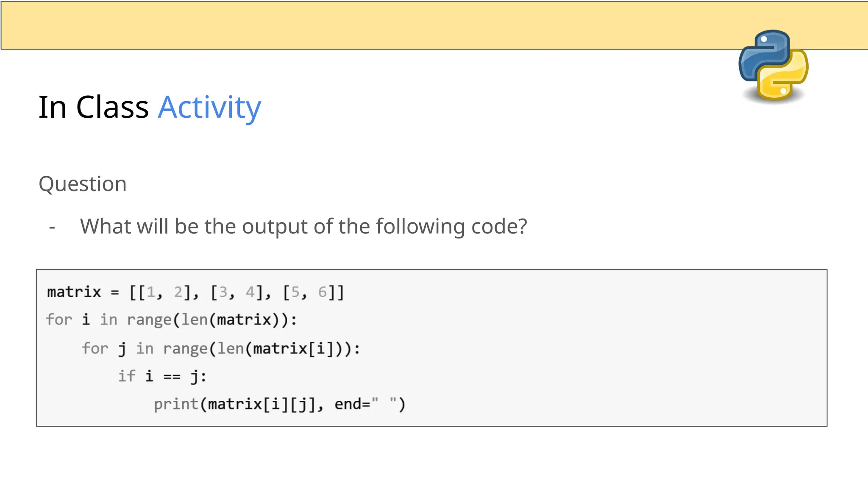Viewport: 868px width, 488px height.
Task: Click the "for" keyword of the inner j loop
Action: point(95,349)
